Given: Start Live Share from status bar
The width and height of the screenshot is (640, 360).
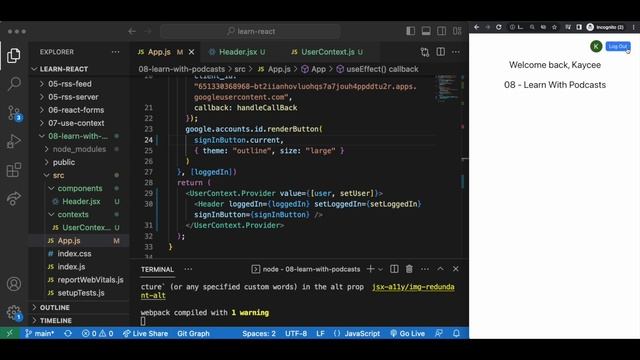Looking at the screenshot, I should click(145, 333).
